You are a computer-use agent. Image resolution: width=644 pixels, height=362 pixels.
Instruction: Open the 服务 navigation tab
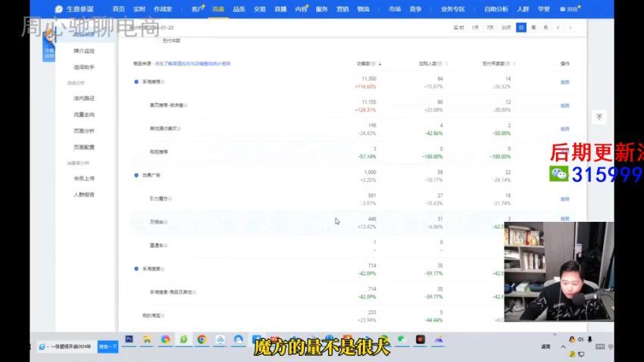point(321,9)
